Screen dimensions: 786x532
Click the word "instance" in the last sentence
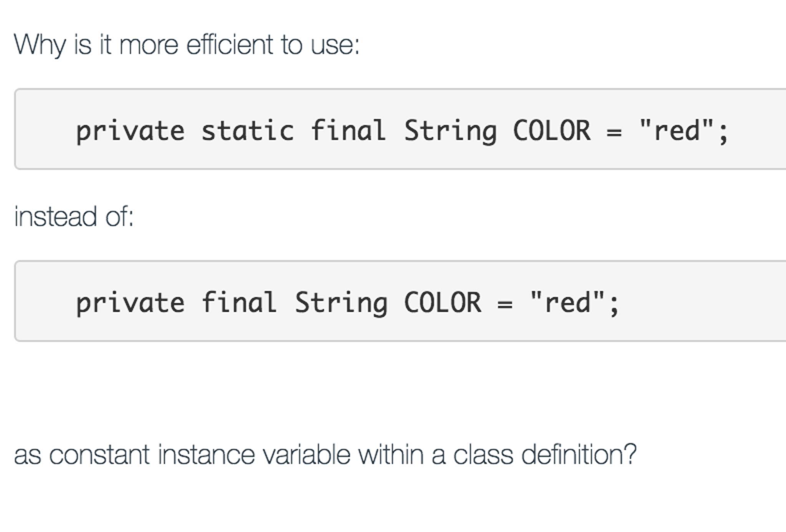point(206,455)
